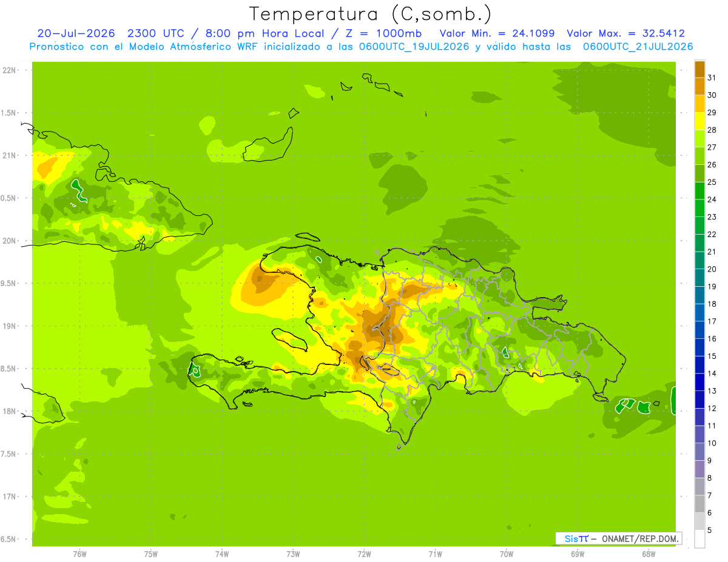Click the legend value '28'
Screen dimensions: 728x562
pos(712,130)
